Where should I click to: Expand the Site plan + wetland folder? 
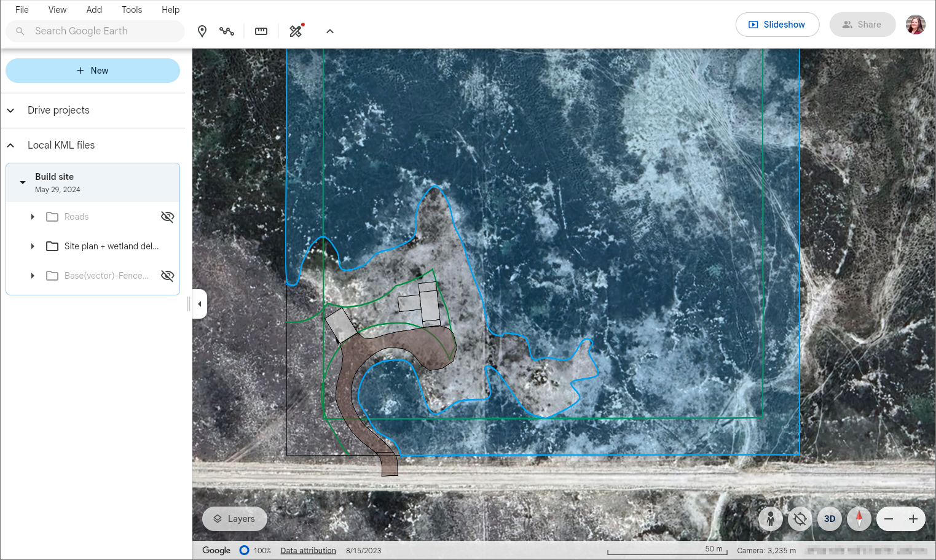[x=33, y=246]
